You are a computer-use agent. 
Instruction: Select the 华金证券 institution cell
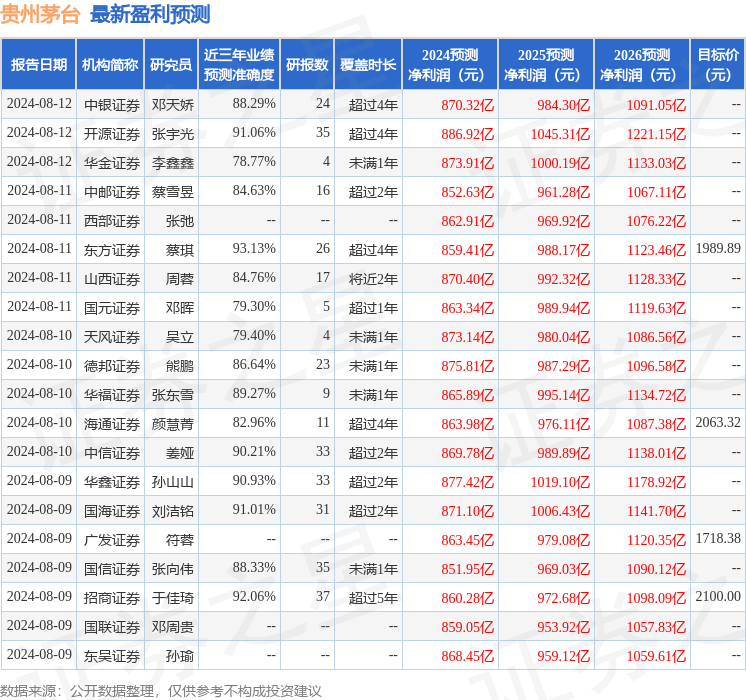pos(112,163)
